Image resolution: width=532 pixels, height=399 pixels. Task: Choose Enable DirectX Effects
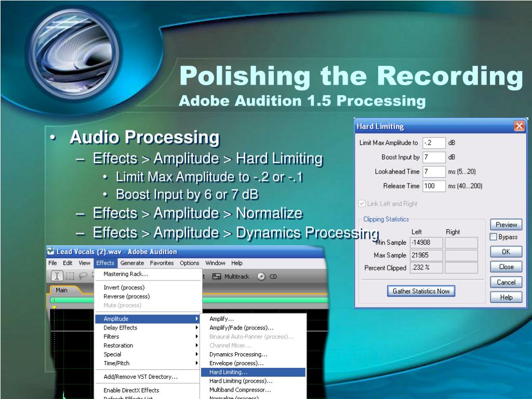point(148,390)
